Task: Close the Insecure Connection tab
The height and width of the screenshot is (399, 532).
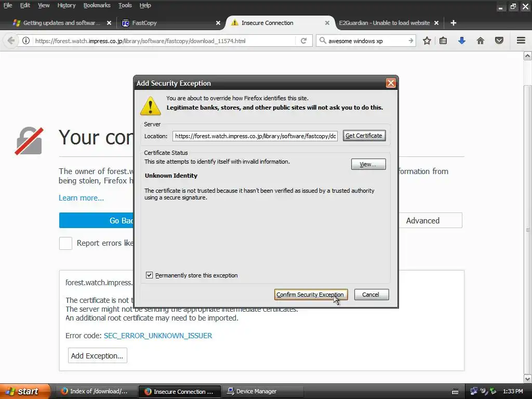Action: 327,23
